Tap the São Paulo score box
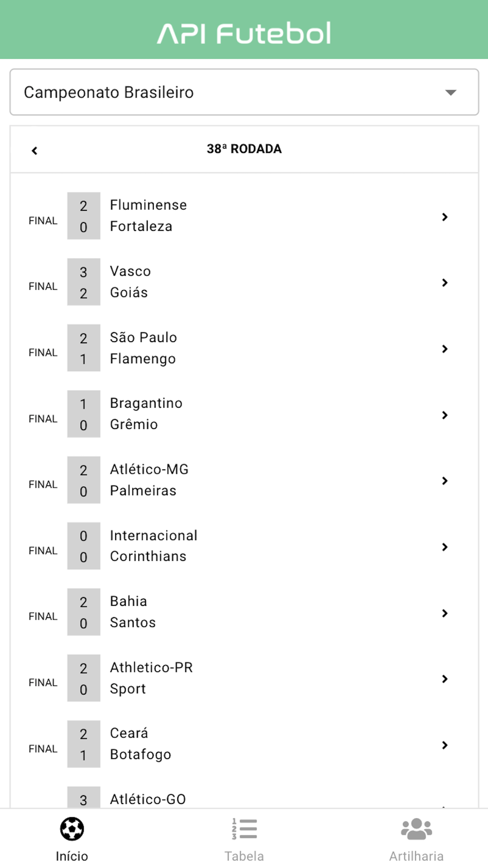The width and height of the screenshot is (488, 868). pyautogui.click(x=83, y=338)
